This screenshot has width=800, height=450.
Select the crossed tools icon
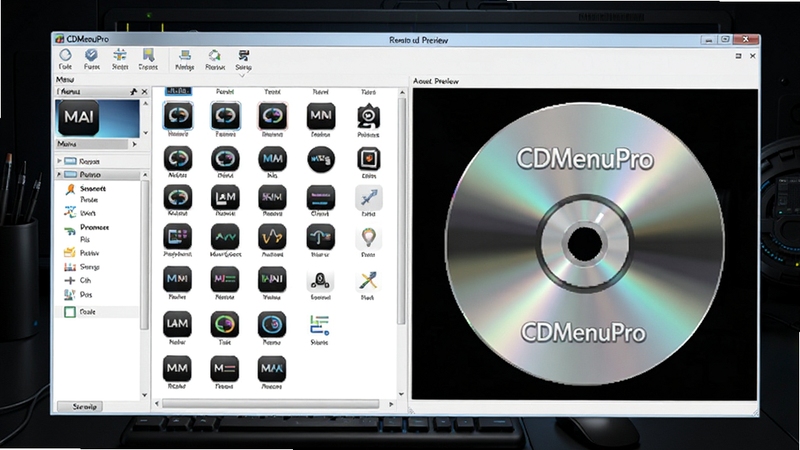click(368, 280)
